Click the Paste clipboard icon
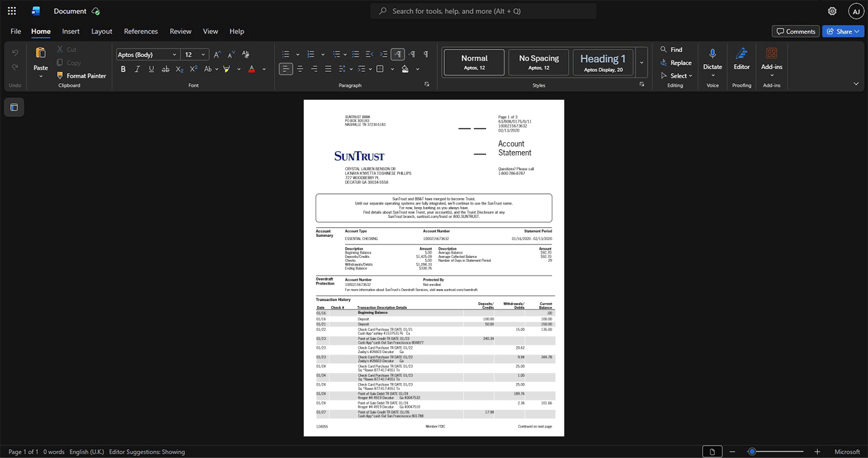This screenshot has height=458, width=868. 41,53
